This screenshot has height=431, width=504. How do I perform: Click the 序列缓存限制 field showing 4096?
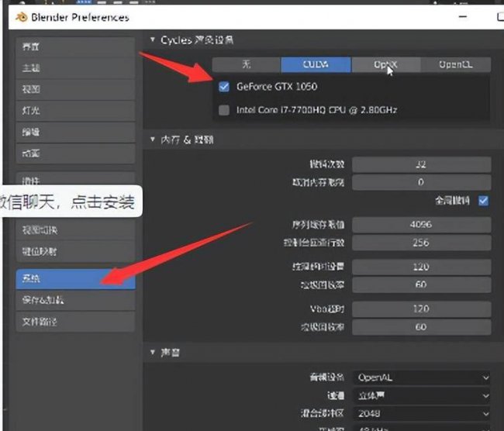click(x=421, y=224)
